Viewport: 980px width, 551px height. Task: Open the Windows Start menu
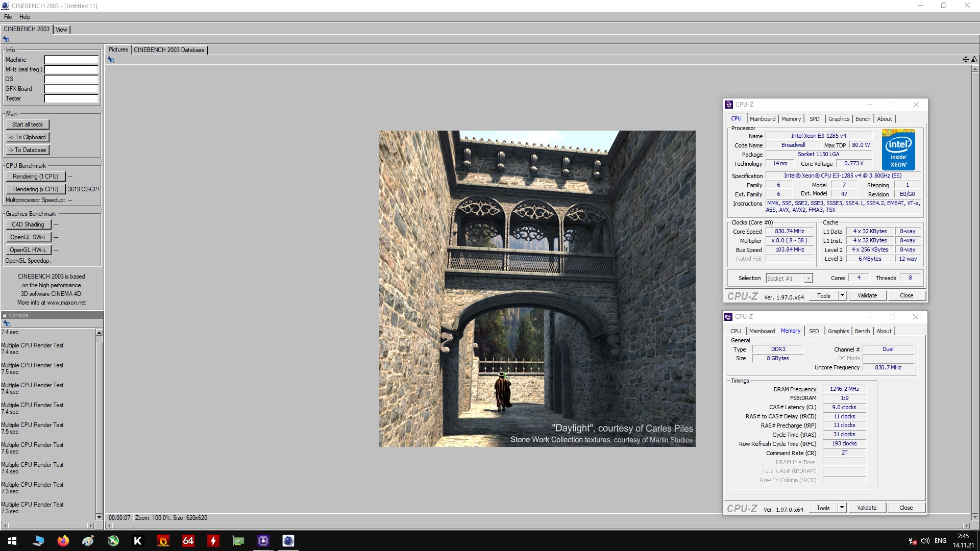pos(12,541)
